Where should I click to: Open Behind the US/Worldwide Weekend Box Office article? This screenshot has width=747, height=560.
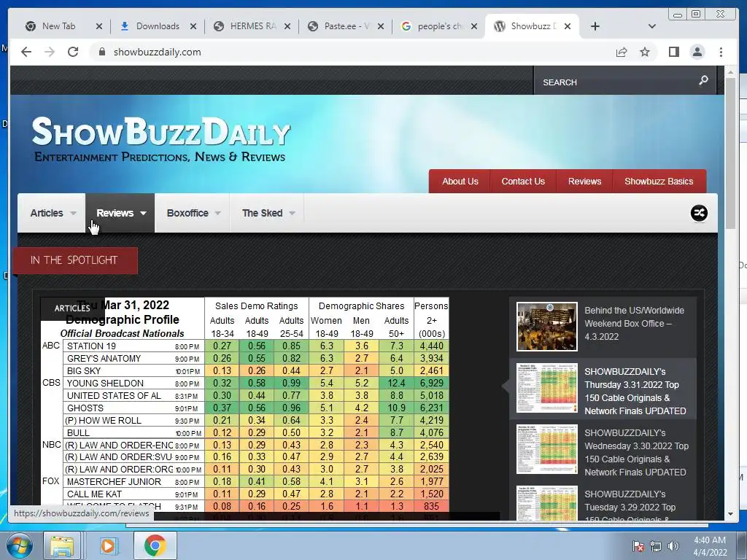pyautogui.click(x=634, y=323)
